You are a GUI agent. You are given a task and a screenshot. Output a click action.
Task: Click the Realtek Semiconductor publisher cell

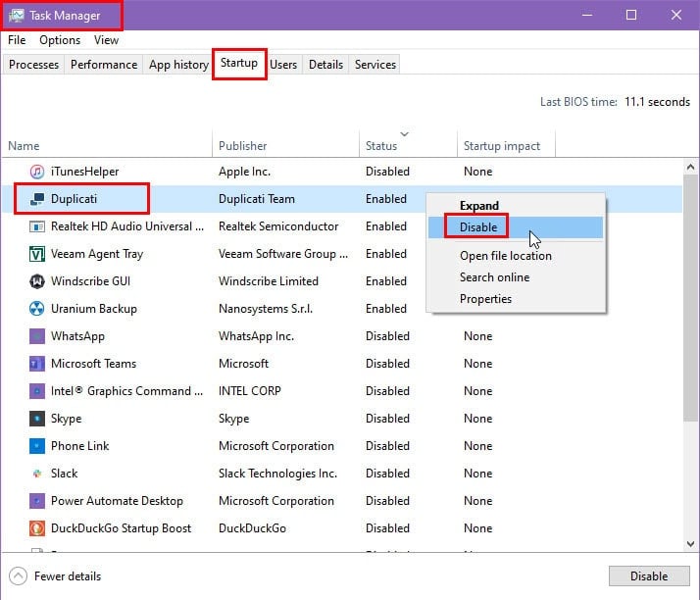278,226
